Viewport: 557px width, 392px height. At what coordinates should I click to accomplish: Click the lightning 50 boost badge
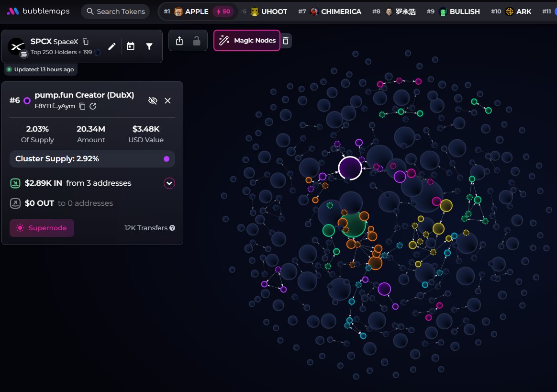pos(223,11)
